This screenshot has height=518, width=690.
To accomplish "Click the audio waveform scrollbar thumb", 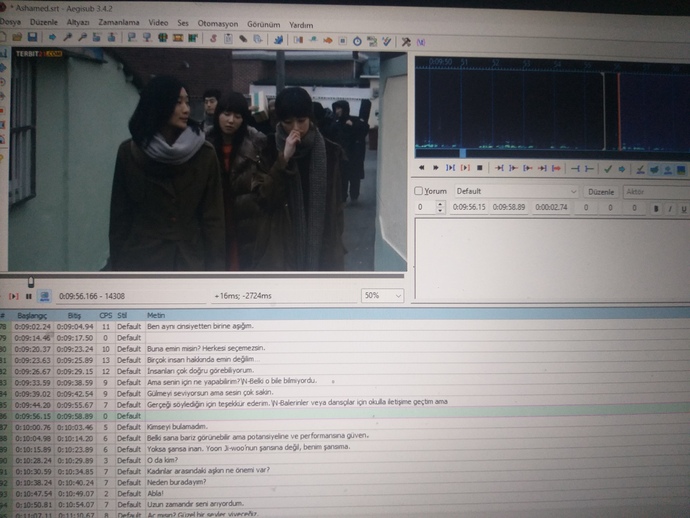I will [462, 153].
